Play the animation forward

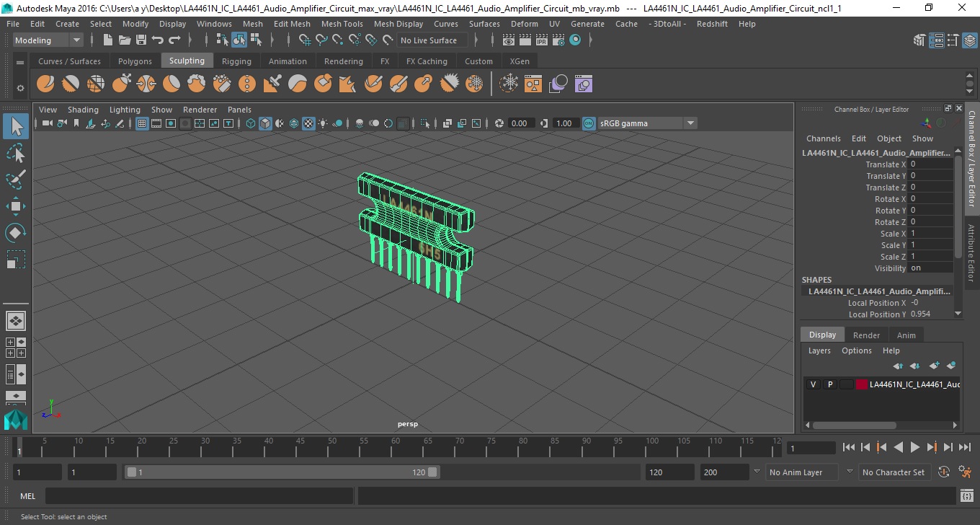(914, 447)
